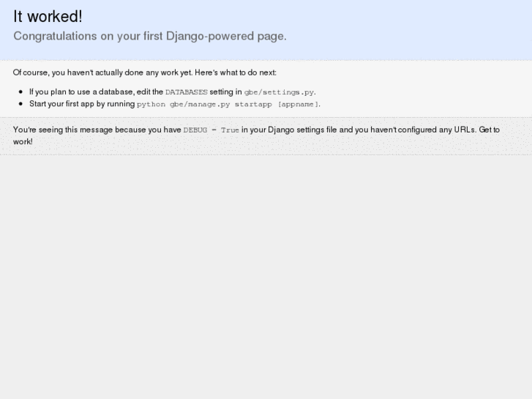Click the gbe/settings.py file path
Viewport: 532px width, 399px height.
[279, 92]
